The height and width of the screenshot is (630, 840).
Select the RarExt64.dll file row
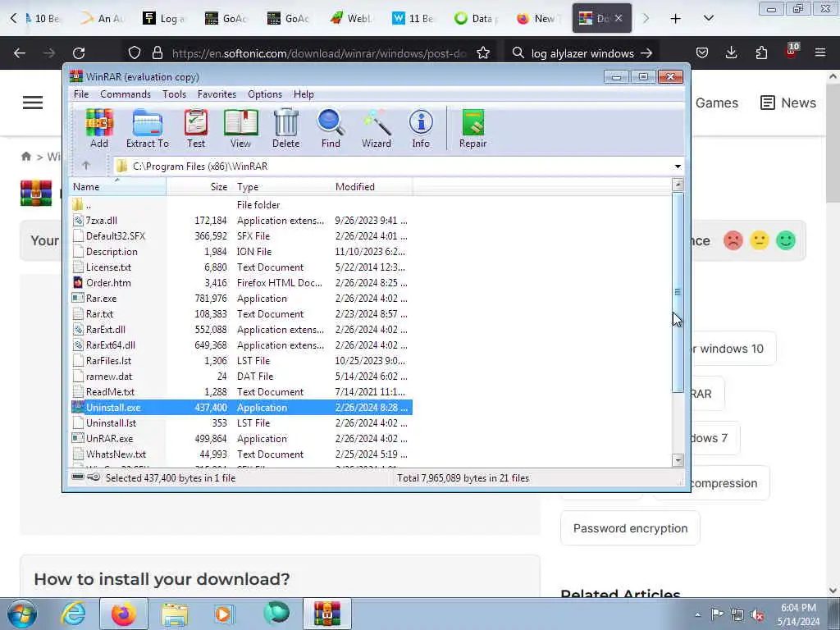241,345
